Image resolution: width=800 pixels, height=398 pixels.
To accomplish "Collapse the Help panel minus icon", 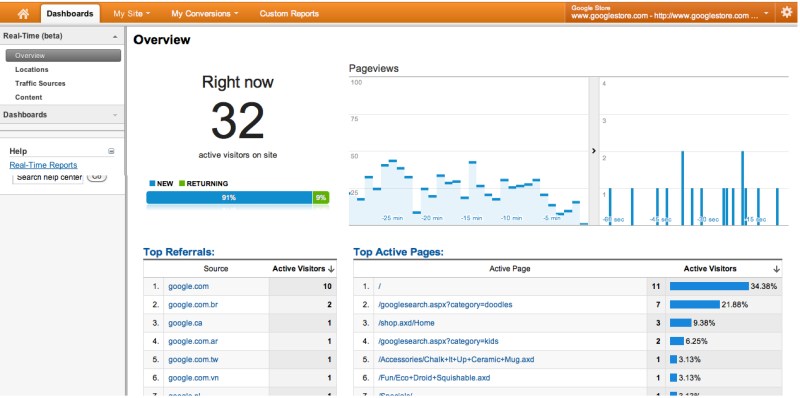I will (x=111, y=151).
